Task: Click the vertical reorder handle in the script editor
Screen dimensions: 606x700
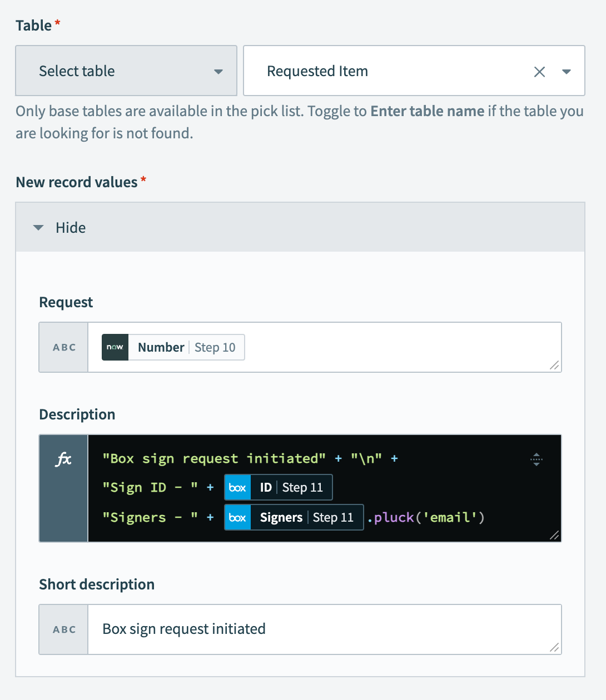Action: [x=536, y=459]
